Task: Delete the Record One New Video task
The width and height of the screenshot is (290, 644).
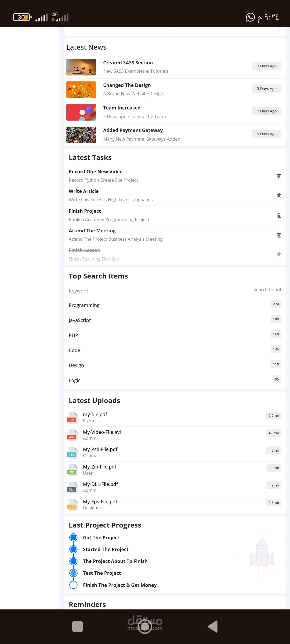Action: click(x=279, y=176)
